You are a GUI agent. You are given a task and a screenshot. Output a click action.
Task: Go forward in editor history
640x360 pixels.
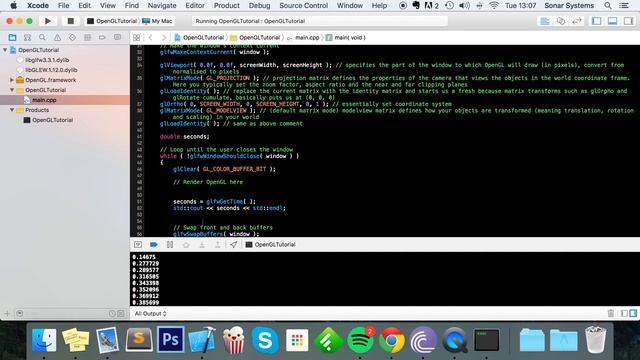tap(164, 38)
